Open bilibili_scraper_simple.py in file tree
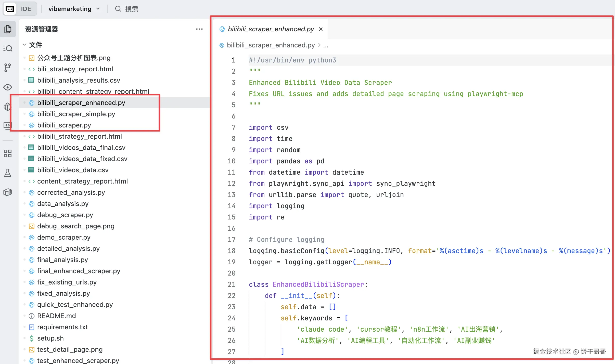The height and width of the screenshot is (364, 615). (x=76, y=114)
